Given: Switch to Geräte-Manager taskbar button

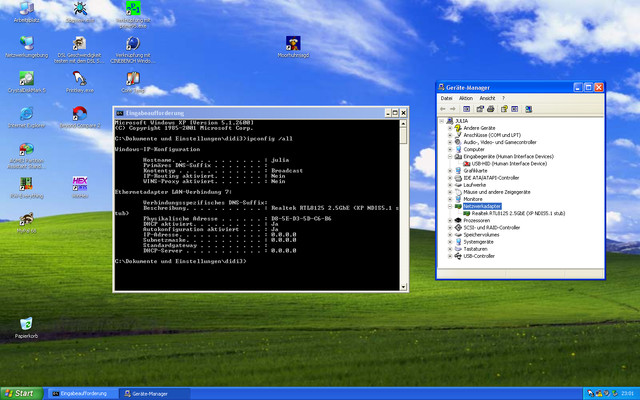Looking at the screenshot, I should (x=155, y=393).
